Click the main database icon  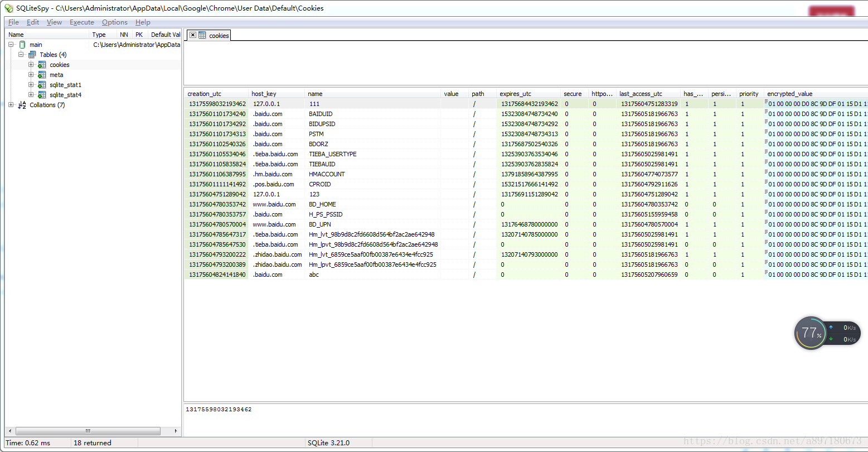point(22,45)
